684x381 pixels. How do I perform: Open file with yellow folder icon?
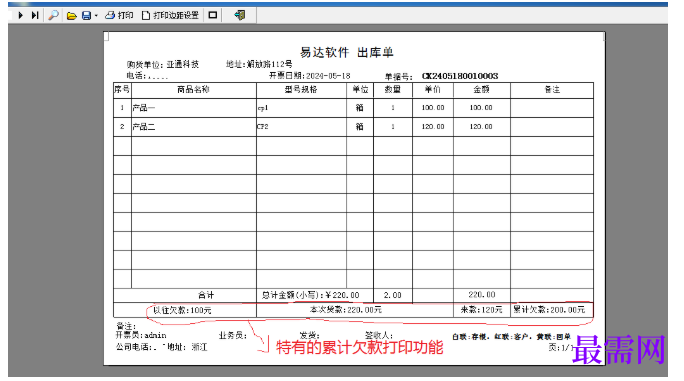(x=72, y=16)
